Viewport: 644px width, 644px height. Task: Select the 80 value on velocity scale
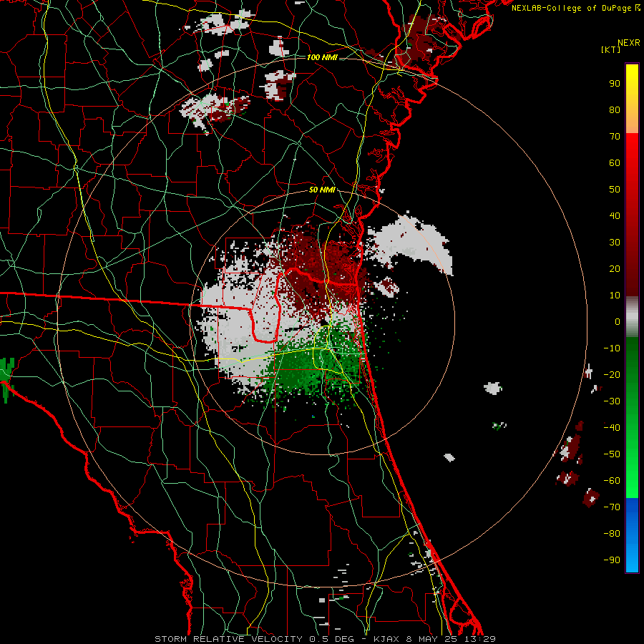(x=615, y=109)
